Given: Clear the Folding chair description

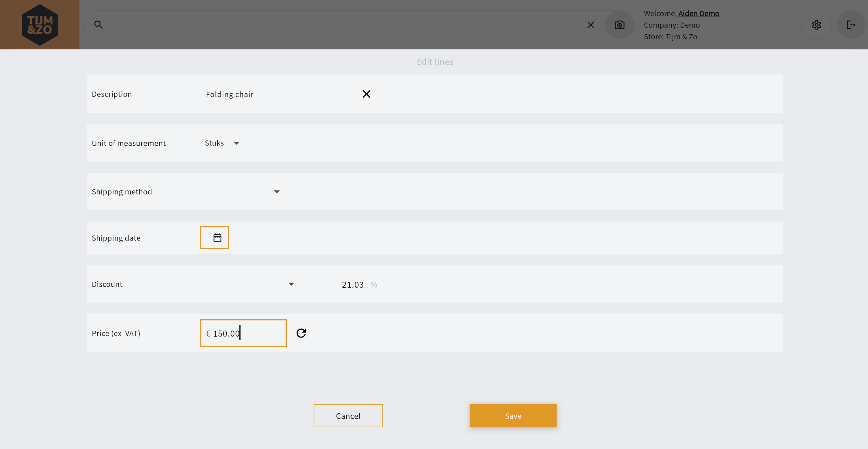Looking at the screenshot, I should point(366,94).
